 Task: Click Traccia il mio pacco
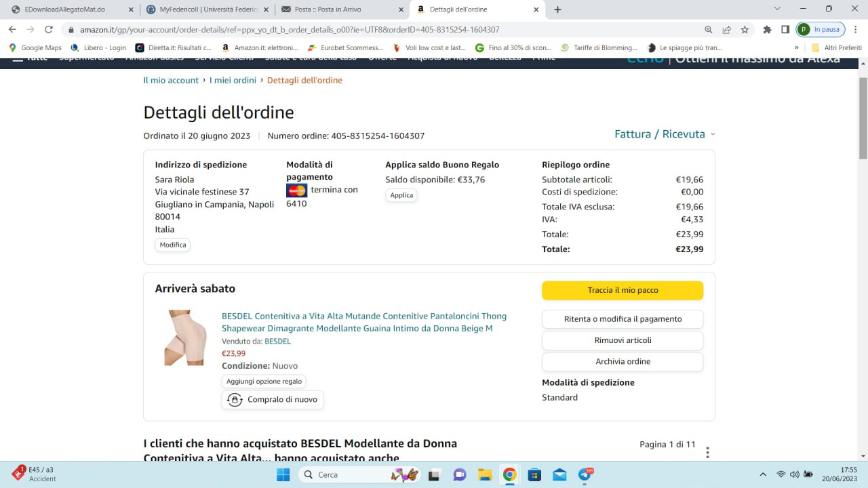pos(623,290)
